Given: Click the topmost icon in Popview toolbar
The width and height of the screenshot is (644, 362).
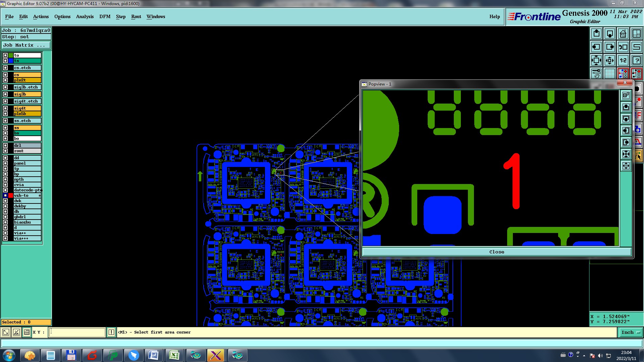Looking at the screenshot, I should (626, 96).
